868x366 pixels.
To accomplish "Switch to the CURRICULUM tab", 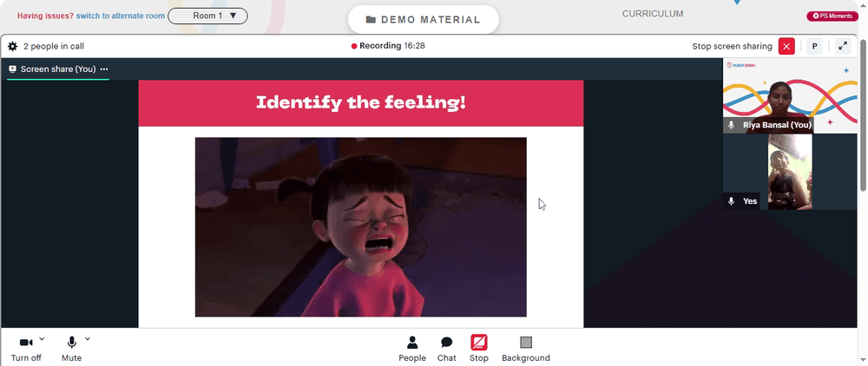I will click(653, 14).
